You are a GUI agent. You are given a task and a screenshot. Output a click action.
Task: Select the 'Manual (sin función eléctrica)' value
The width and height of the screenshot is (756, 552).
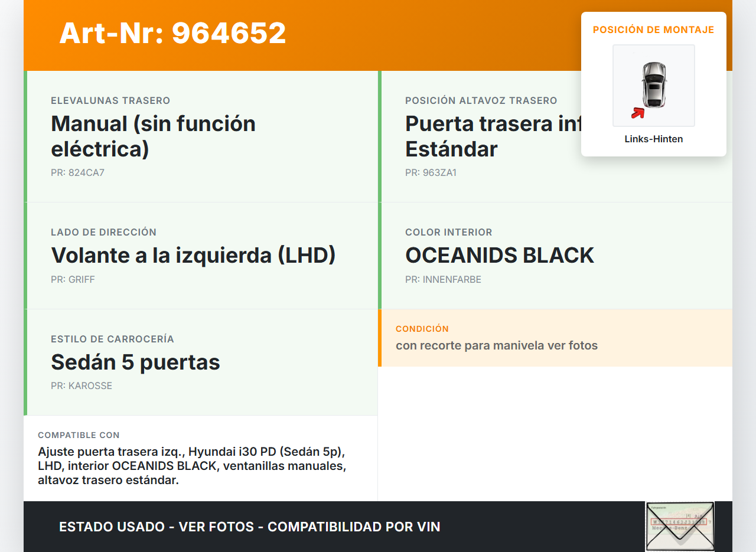click(154, 136)
